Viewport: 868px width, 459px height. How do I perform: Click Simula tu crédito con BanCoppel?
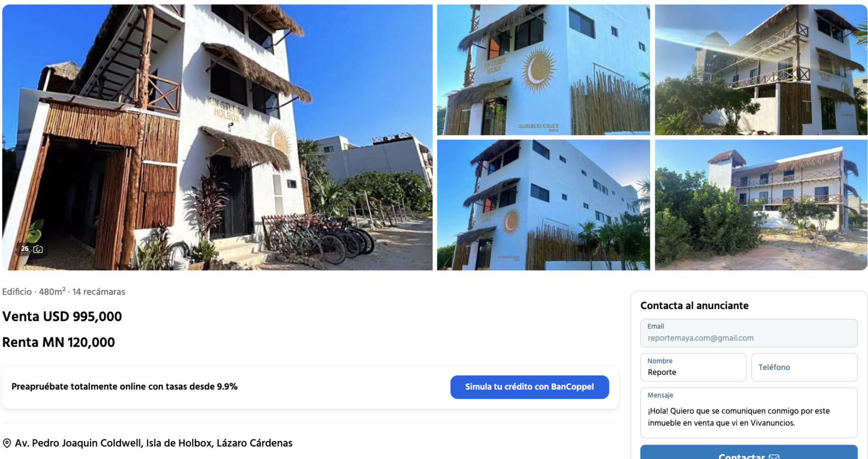(x=529, y=387)
